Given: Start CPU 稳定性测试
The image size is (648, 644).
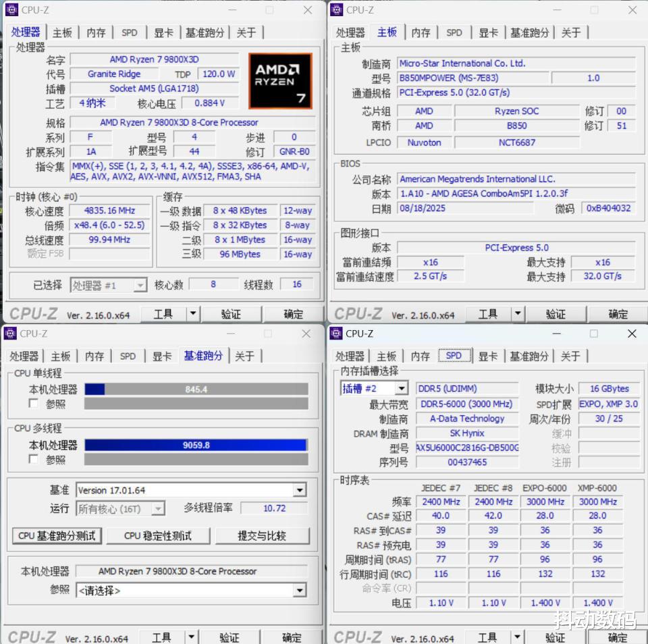Looking at the screenshot, I should 158,536.
